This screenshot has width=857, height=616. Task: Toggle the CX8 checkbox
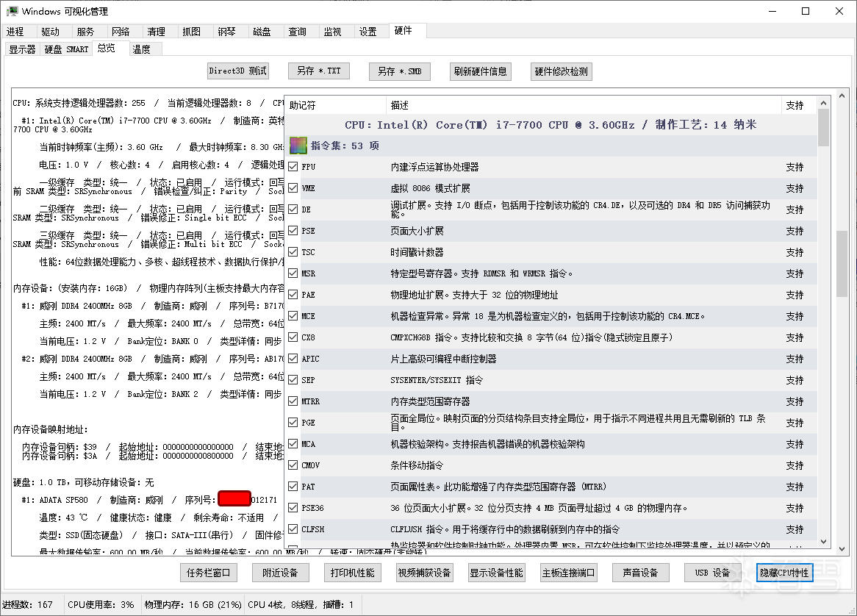click(293, 337)
